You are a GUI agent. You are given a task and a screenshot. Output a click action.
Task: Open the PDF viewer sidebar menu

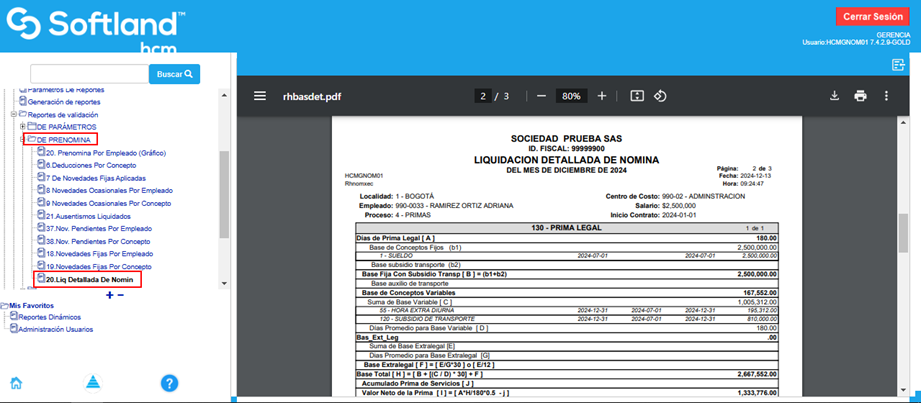[x=260, y=96]
